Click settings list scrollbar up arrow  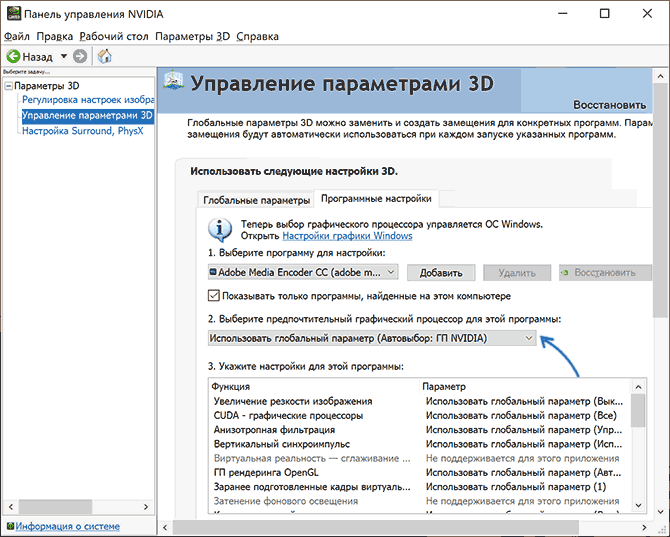point(638,387)
